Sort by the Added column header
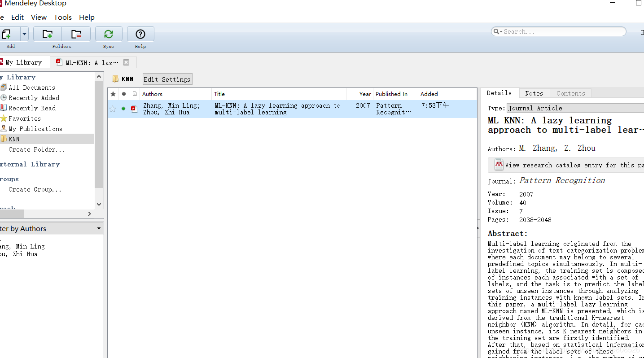This screenshot has height=358, width=644. (447, 94)
